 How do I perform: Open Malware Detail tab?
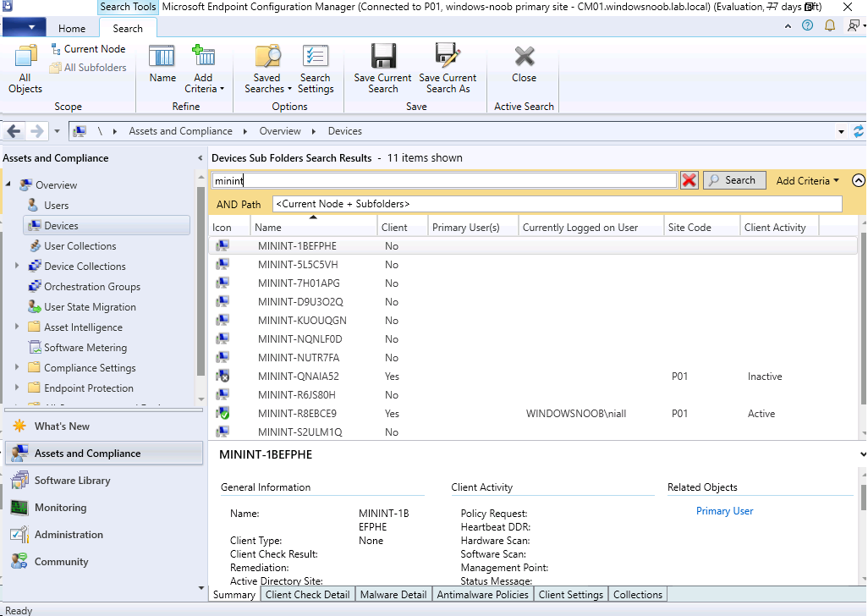[x=393, y=594]
